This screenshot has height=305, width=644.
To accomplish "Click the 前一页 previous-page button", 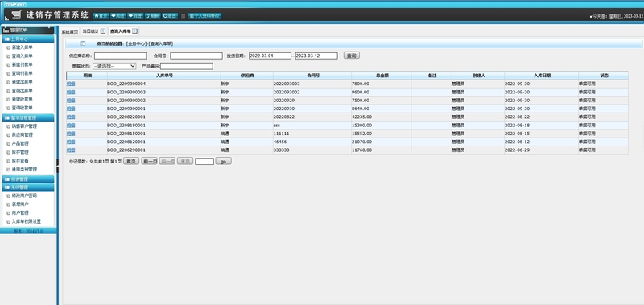I will [149, 161].
